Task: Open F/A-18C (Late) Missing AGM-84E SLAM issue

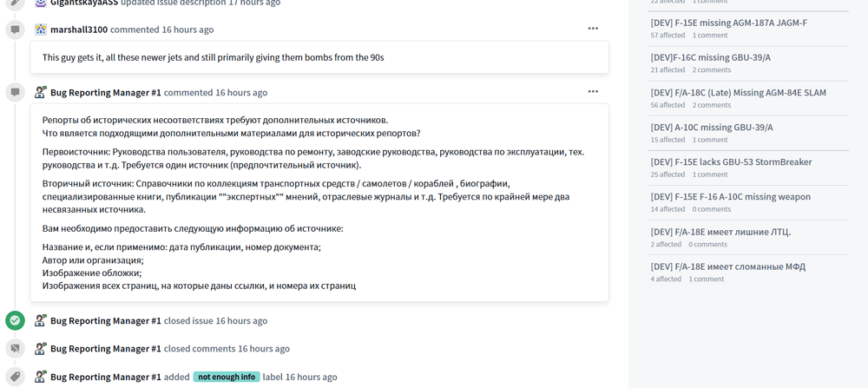Action: tap(738, 92)
